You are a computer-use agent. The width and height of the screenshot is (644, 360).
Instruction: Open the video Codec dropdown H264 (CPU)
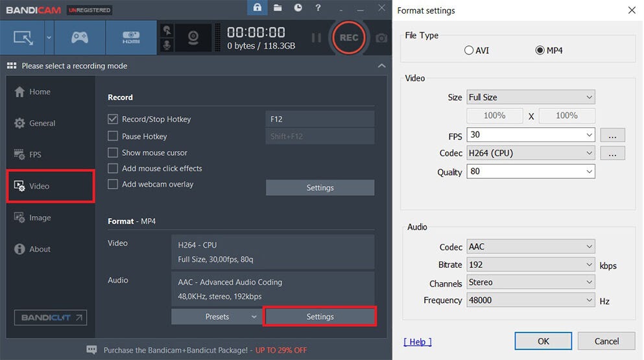point(531,153)
